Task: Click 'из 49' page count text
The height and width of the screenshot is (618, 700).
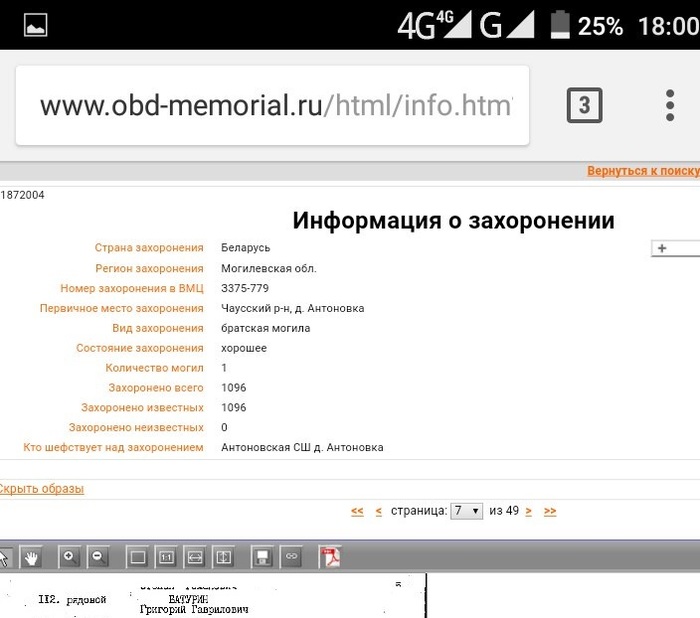Action: coord(504,511)
